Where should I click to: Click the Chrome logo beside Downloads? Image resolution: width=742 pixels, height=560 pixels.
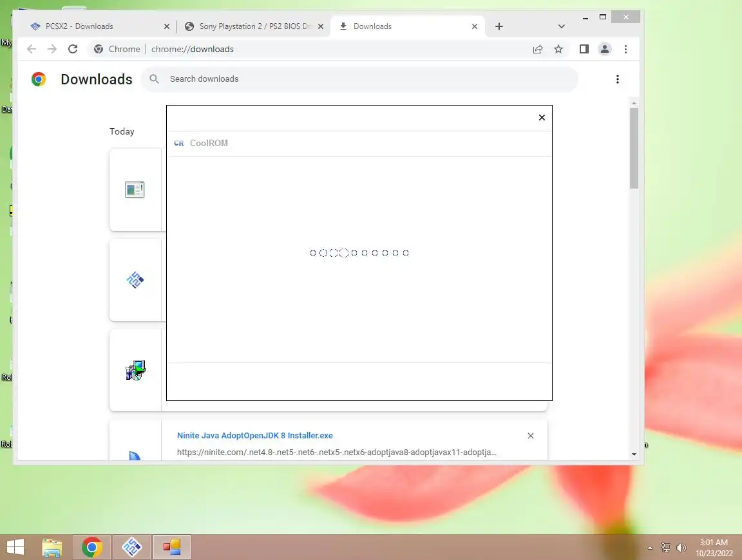pyautogui.click(x=39, y=79)
